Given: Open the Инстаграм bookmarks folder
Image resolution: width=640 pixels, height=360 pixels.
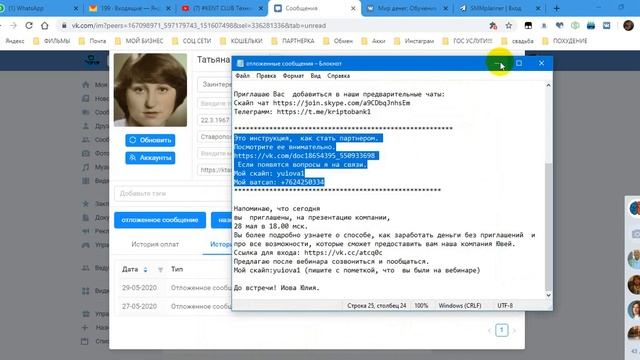Looking at the screenshot, I should click(414, 41).
